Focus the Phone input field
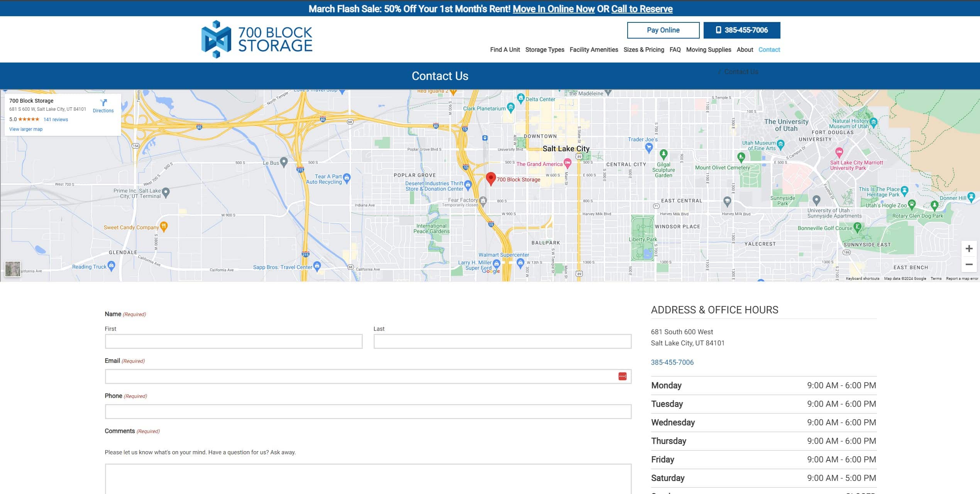 (x=368, y=411)
